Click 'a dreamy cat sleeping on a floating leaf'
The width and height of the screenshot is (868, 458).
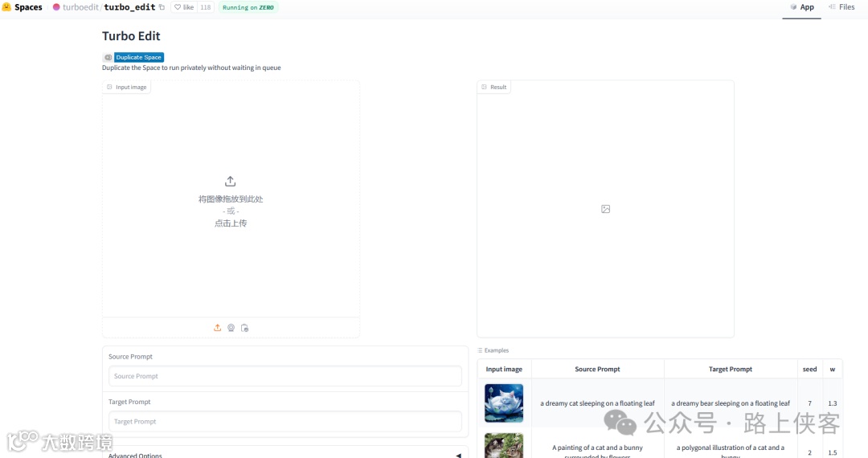click(x=597, y=403)
